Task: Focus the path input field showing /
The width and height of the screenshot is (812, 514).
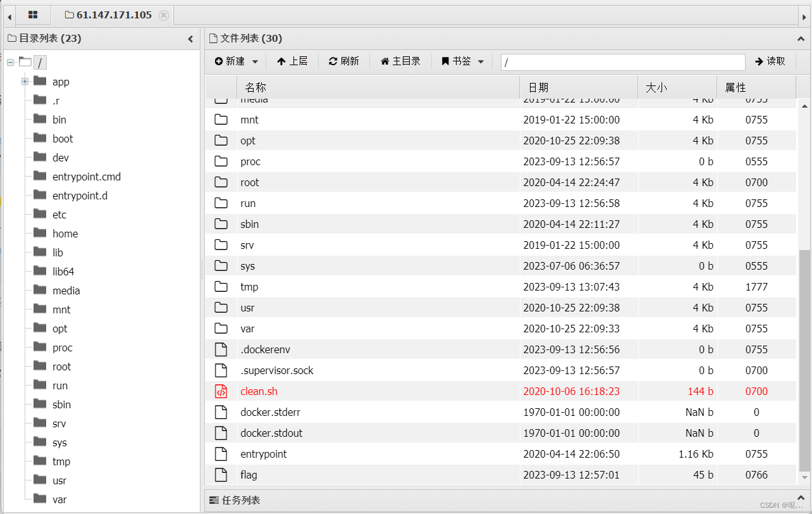Action: (x=623, y=62)
